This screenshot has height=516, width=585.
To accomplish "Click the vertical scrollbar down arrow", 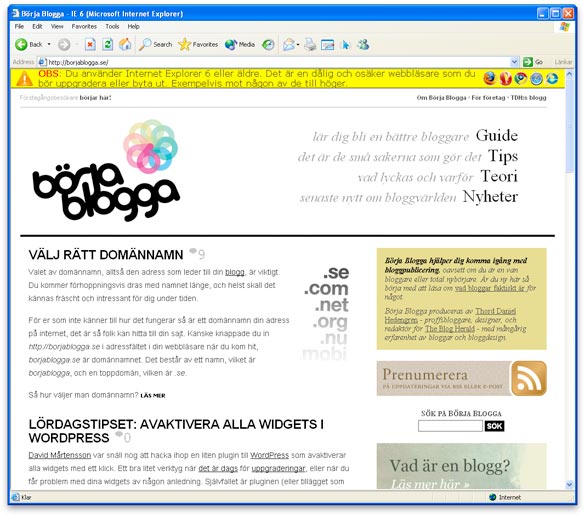I will (x=569, y=484).
